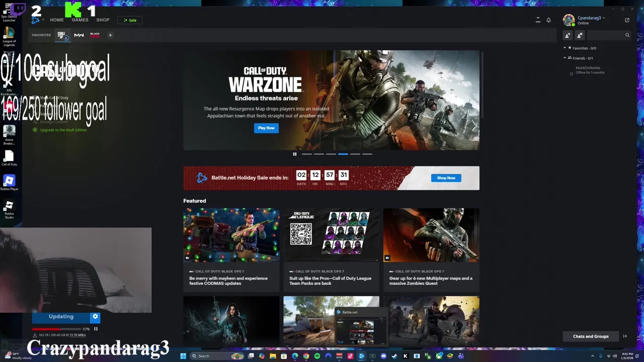Screen dimensions: 644x362
Task: Open the 6 new Multiplayer maps article
Action: tap(431, 250)
